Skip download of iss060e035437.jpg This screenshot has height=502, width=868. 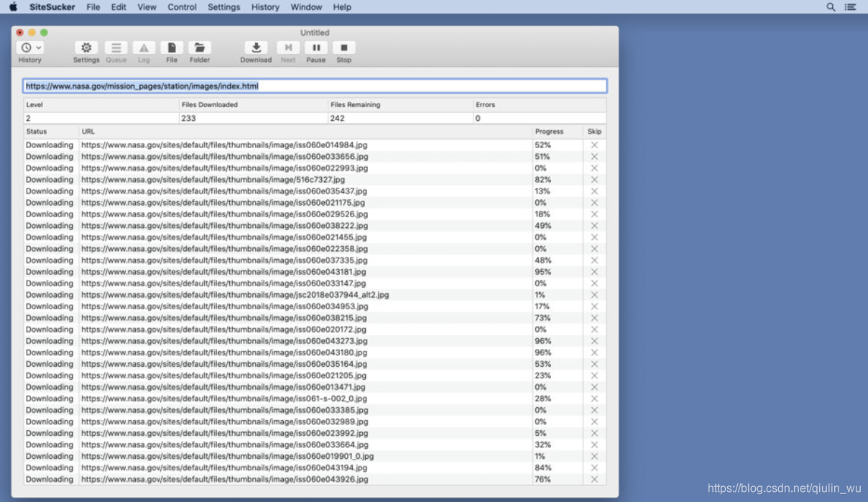[x=594, y=191]
